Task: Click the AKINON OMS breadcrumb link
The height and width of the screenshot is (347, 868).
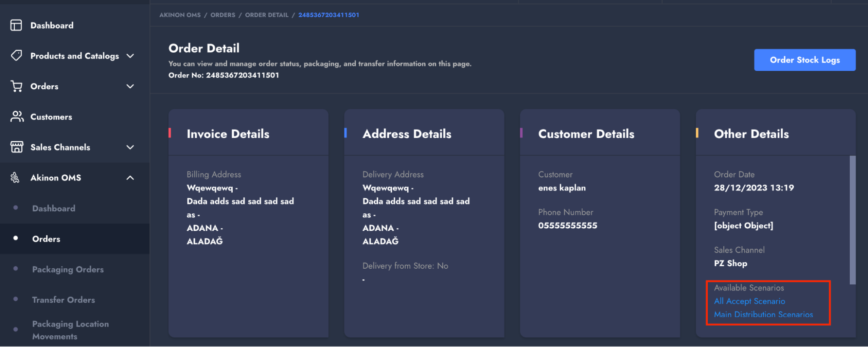Action: click(180, 15)
